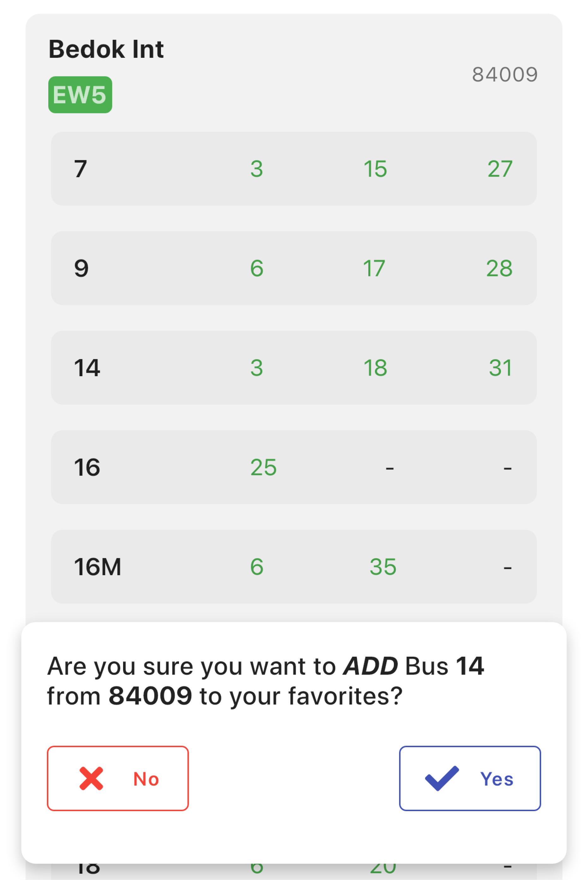Screen dimensions: 588x880
Task: Tap Bus 7 first arrival time 3
Action: (257, 169)
